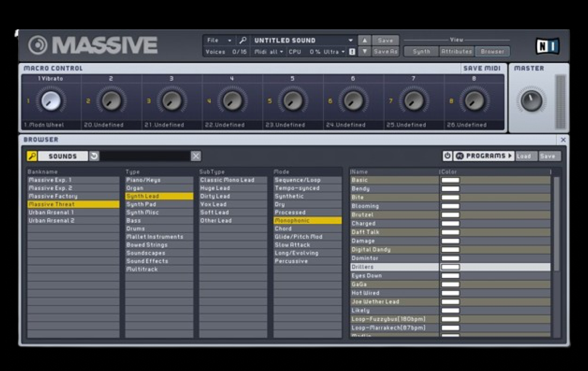Adjust the macro 1 Vibrato knob
This screenshot has height=371, width=588.
click(x=51, y=101)
